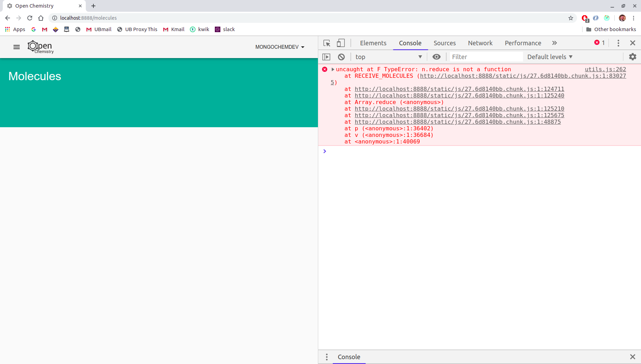
Task: Bookmark this page with the star
Action: [571, 18]
